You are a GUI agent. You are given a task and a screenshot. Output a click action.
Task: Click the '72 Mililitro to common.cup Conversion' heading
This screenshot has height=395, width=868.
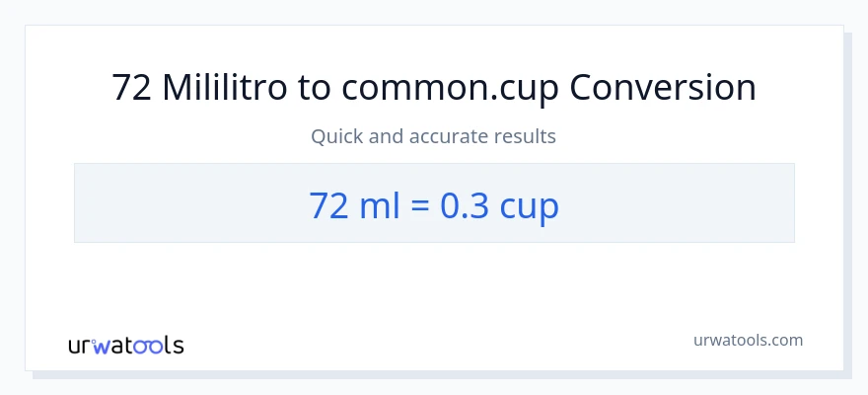pos(434,88)
